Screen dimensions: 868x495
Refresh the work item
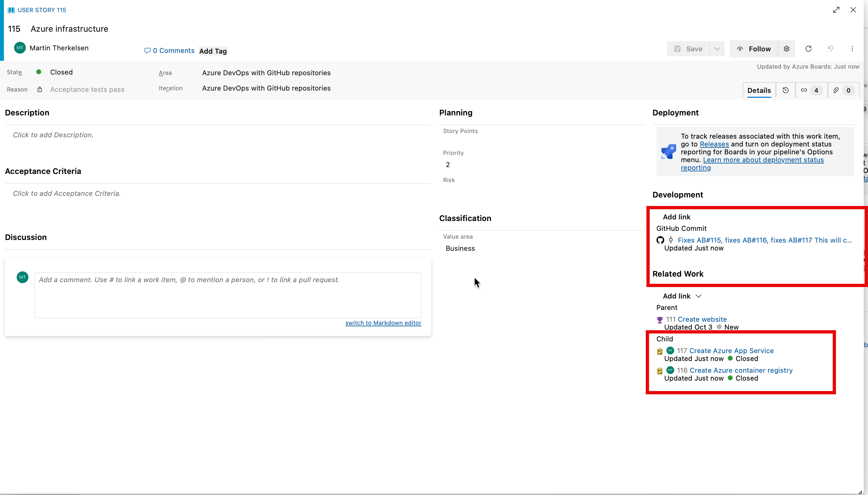809,49
